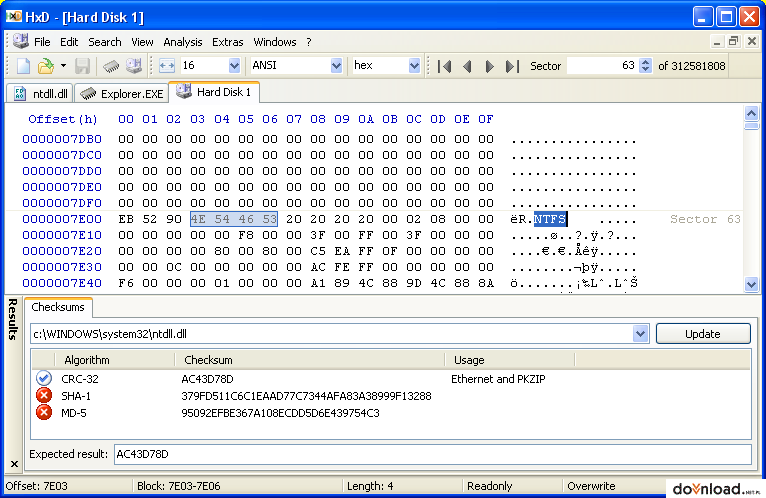Select the SHA-1 checksum value

click(x=306, y=396)
